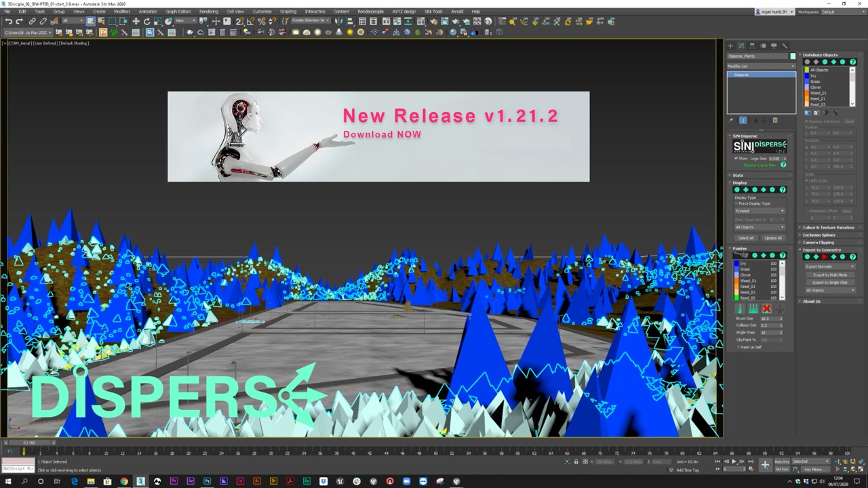The width and height of the screenshot is (868, 488).
Task: Open the Key Filters dialog
Action: point(816,469)
